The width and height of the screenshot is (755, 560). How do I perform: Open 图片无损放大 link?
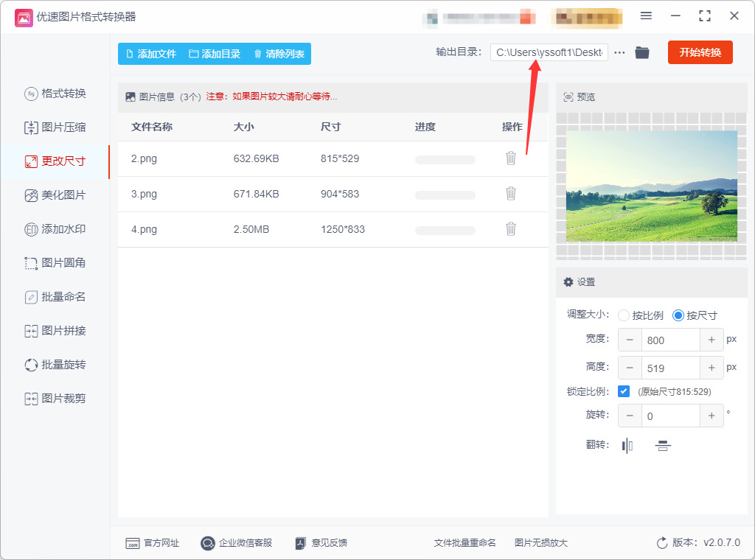coord(540,543)
